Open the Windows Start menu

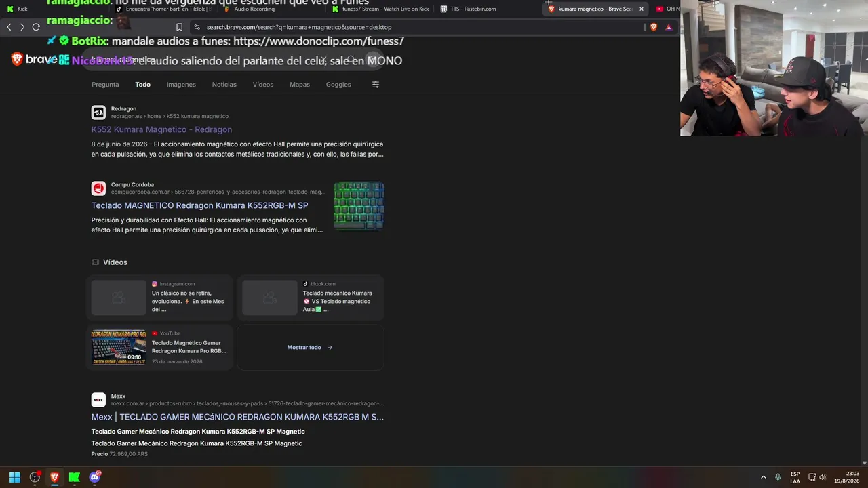[14, 477]
